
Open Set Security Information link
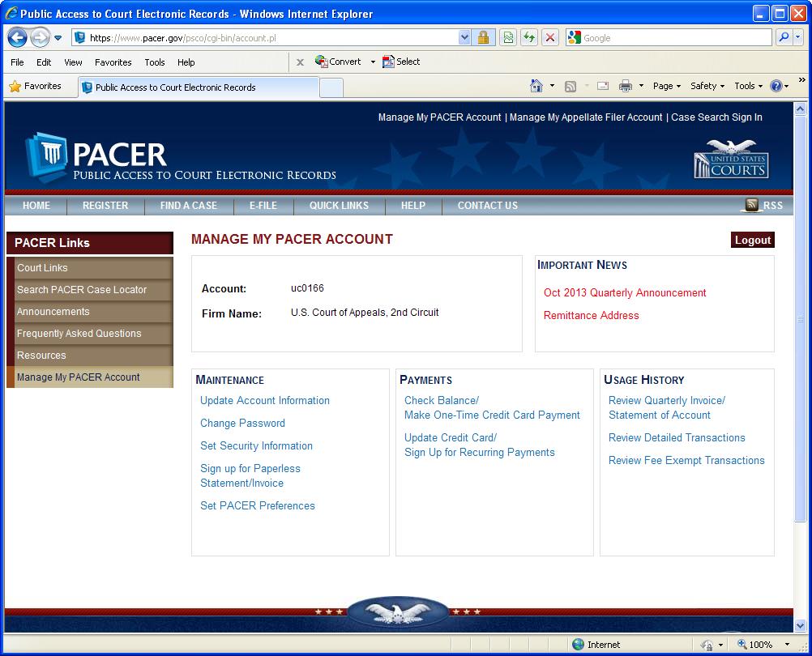[x=256, y=446]
